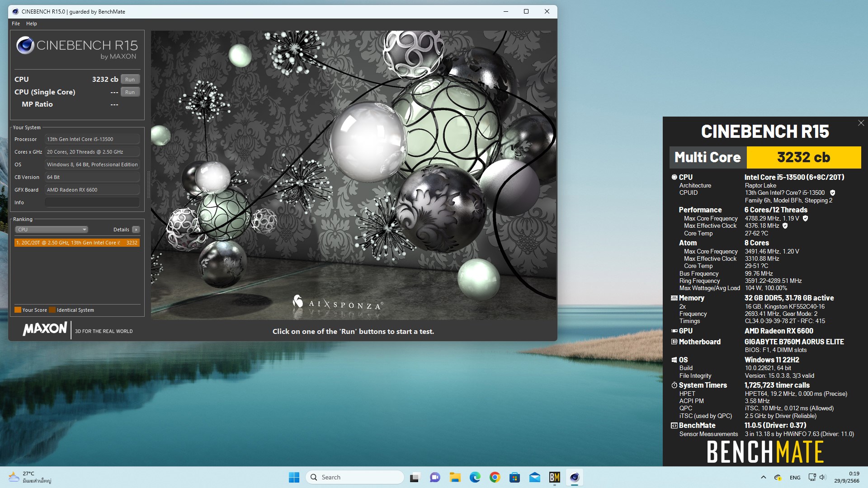Click the BenchMate section icon
Viewport: 868px width, 488px height.
(674, 426)
